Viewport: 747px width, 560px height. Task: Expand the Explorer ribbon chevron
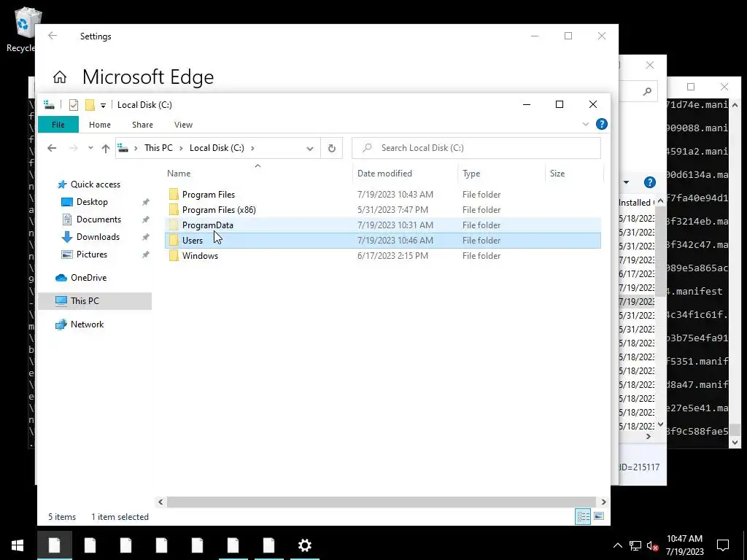click(586, 124)
